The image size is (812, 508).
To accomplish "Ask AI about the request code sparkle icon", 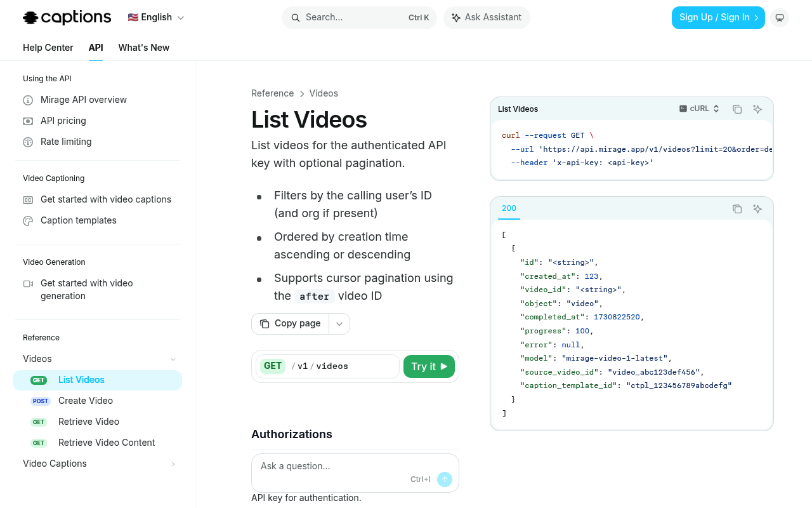I will pyautogui.click(x=757, y=109).
